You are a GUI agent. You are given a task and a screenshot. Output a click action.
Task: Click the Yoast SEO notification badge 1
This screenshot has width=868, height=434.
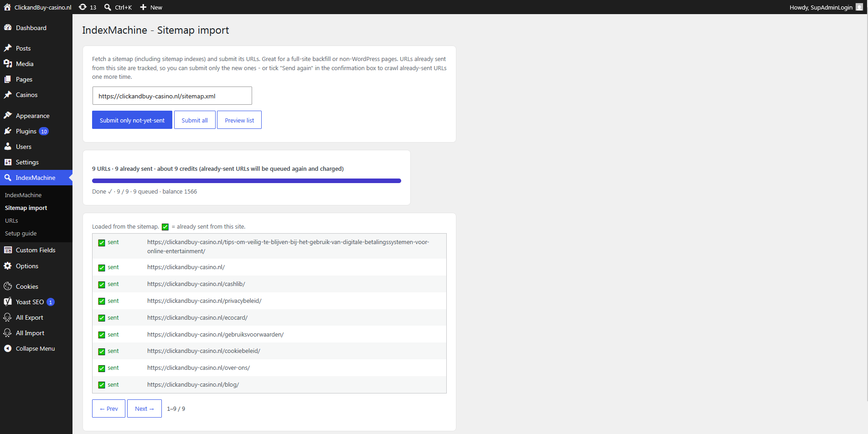click(51, 302)
